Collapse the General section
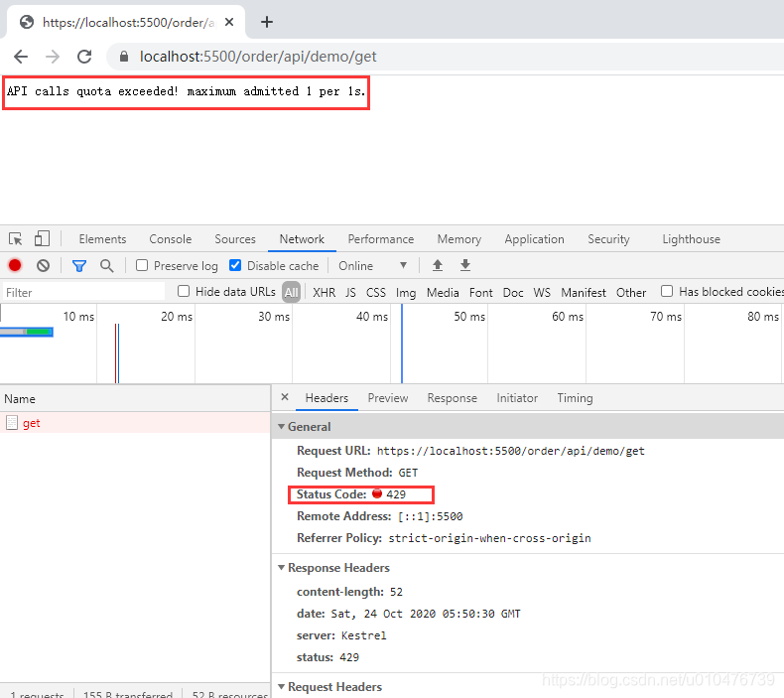 [x=282, y=427]
